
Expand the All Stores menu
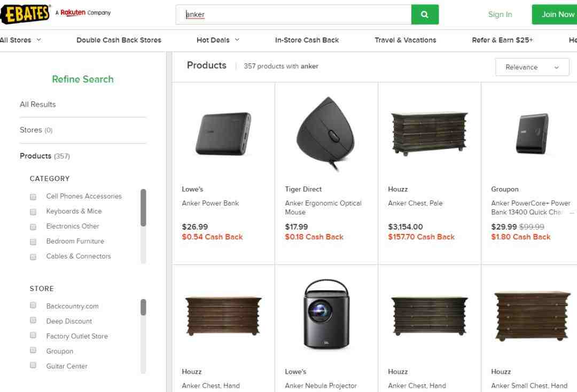(x=20, y=40)
